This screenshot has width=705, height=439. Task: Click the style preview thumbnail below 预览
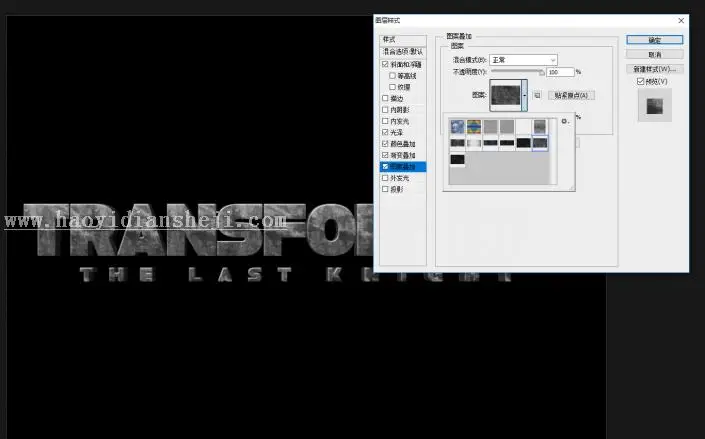655,105
